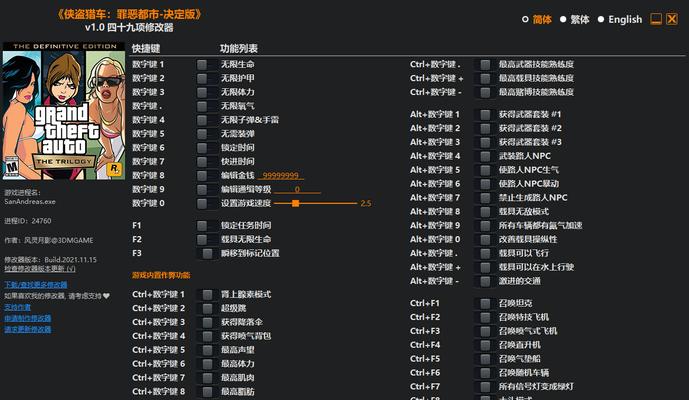
Task: Click the 设置游戏速度 slider handle
Action: [x=296, y=203]
